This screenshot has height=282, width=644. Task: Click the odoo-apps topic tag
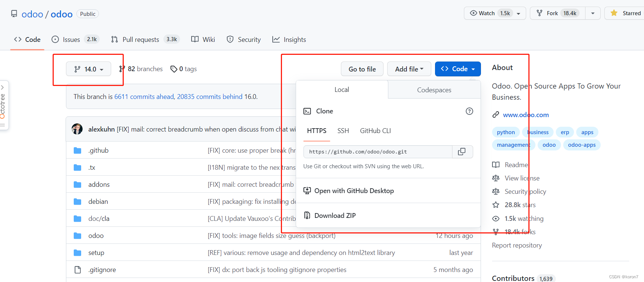582,145
